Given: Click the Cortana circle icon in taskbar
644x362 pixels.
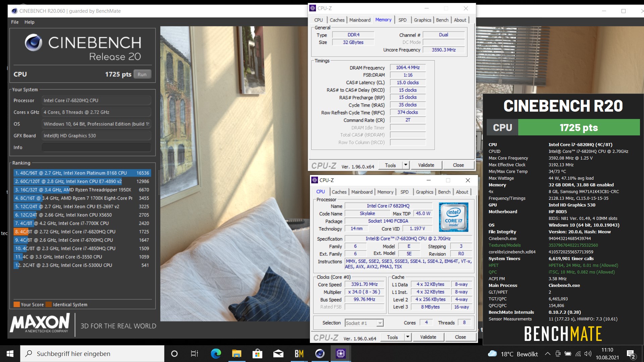Looking at the screenshot, I should pos(174,354).
